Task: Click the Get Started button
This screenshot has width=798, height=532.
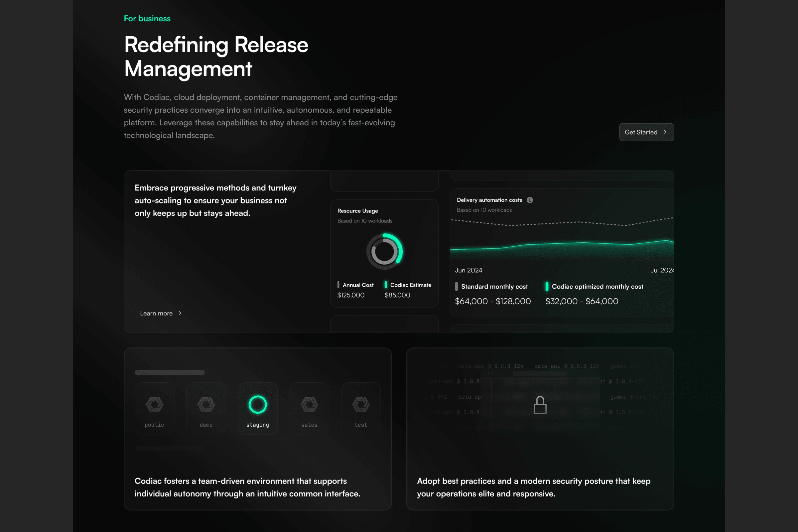Action: click(x=646, y=132)
